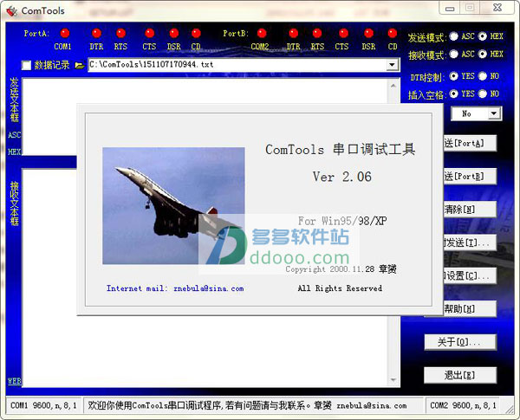Viewport: 520px width, 420px height.
Task: Open the log file folder browse icon
Action: tap(80, 65)
